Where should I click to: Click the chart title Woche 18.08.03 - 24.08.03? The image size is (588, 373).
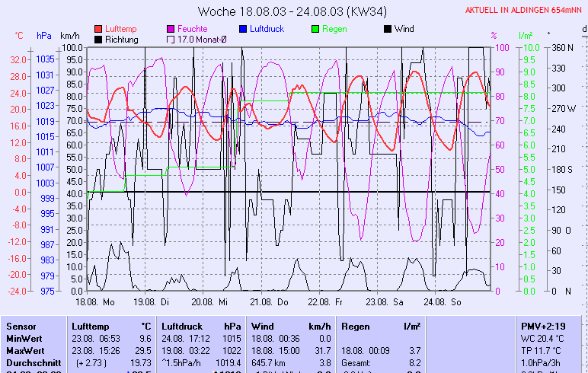tap(293, 11)
